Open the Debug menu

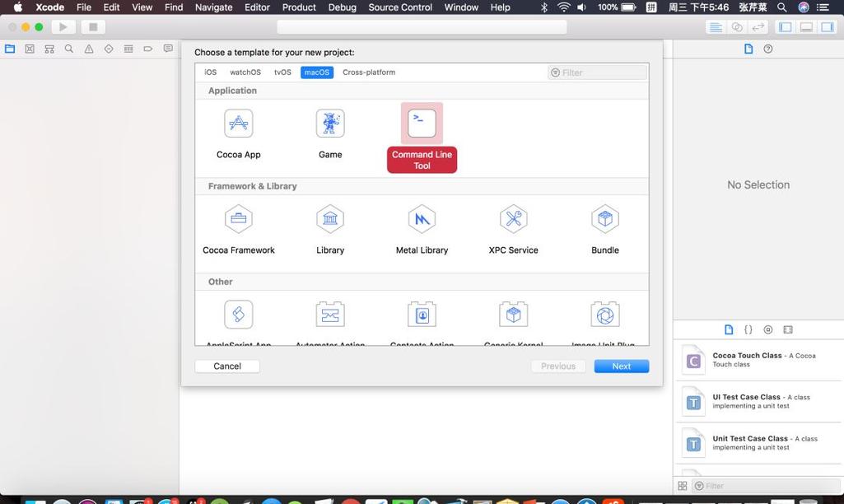click(343, 7)
